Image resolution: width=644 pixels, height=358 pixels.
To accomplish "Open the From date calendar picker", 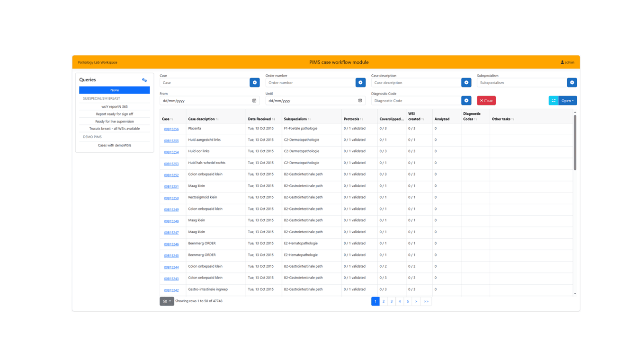I will (x=254, y=101).
